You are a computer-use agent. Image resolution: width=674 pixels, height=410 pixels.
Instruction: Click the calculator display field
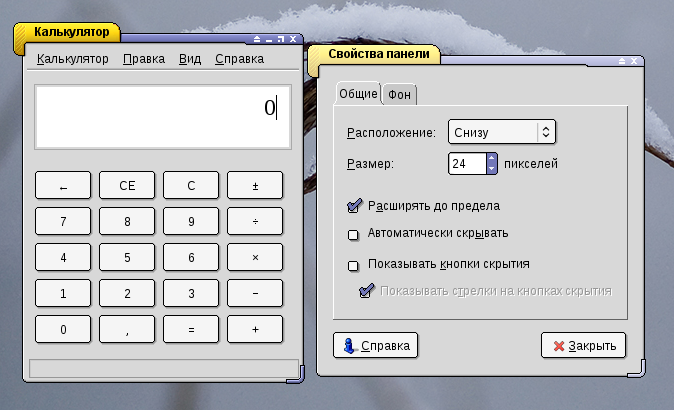click(163, 117)
